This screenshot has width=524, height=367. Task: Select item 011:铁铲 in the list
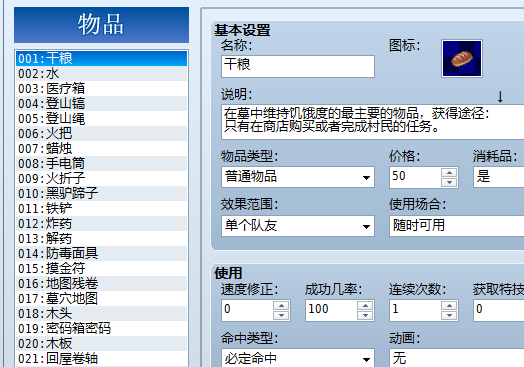pos(101,209)
